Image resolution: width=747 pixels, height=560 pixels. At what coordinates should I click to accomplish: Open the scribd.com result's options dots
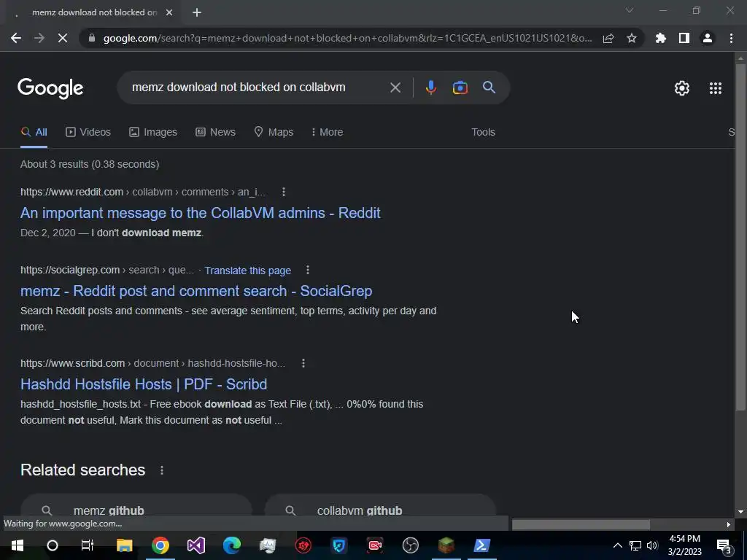pyautogui.click(x=303, y=363)
